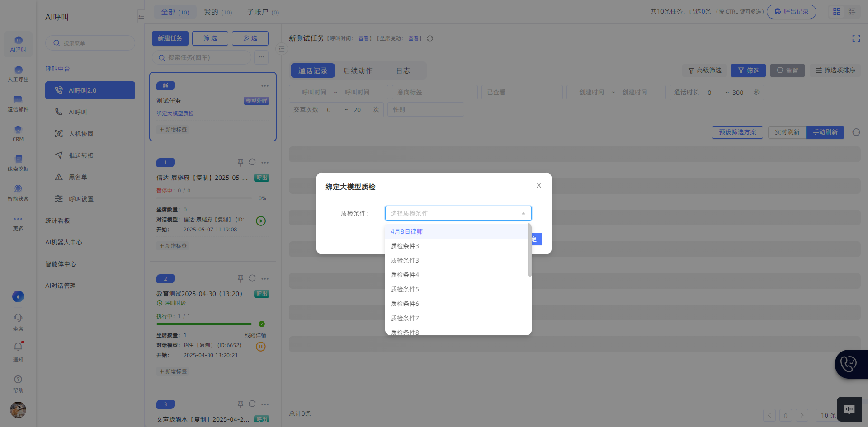
Task: Click the dropdown list scrollbar
Action: [x=530, y=250]
